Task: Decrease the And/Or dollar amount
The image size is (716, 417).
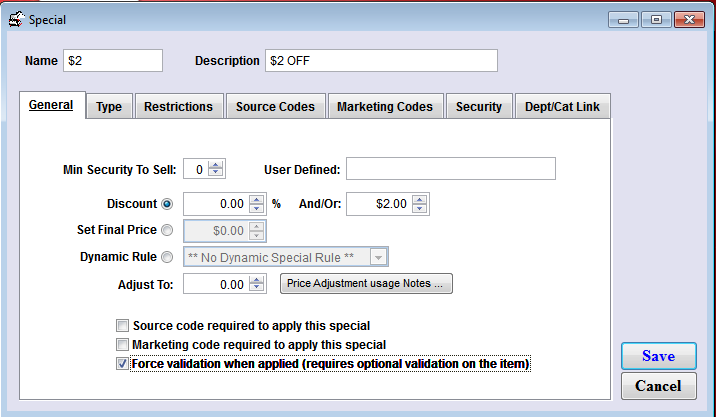Action: (420, 208)
